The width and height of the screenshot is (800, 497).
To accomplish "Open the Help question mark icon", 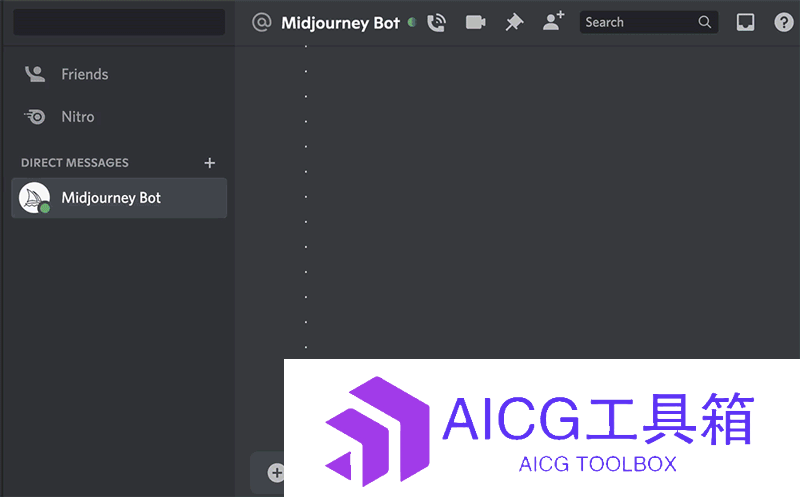I will (x=784, y=22).
